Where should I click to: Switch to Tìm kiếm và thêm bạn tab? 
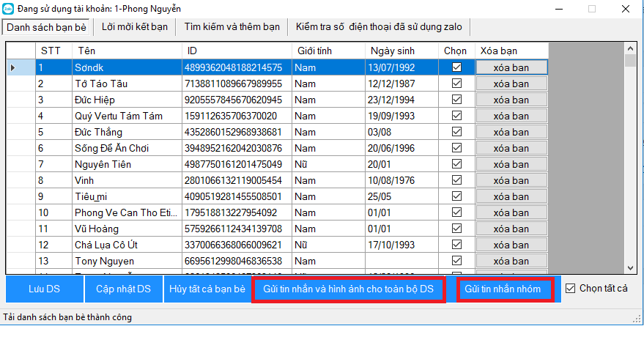coord(232,27)
